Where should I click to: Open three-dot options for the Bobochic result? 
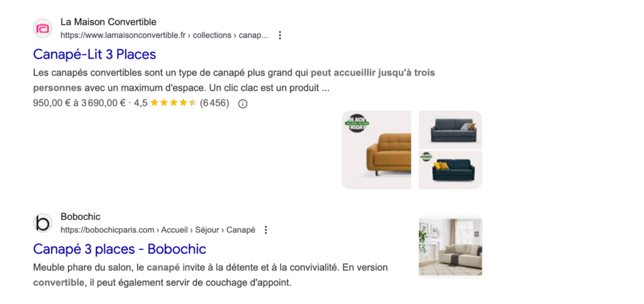click(x=266, y=230)
